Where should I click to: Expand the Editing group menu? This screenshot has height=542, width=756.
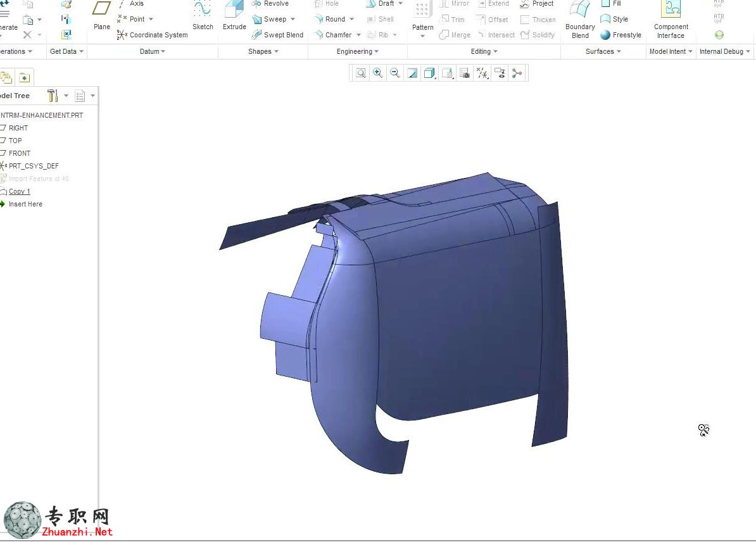point(484,51)
